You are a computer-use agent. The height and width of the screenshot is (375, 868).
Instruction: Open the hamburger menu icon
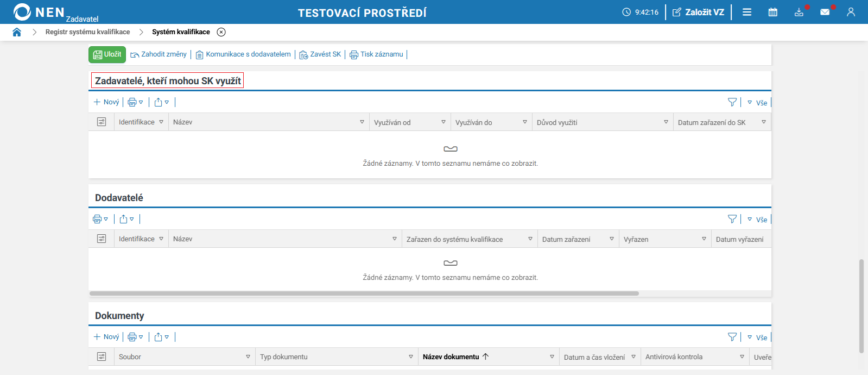(x=747, y=12)
